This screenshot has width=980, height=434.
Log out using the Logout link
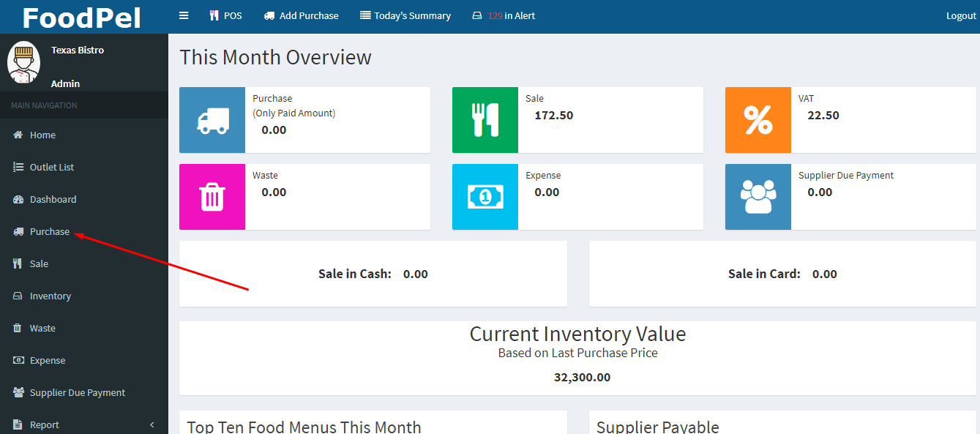pyautogui.click(x=961, y=16)
